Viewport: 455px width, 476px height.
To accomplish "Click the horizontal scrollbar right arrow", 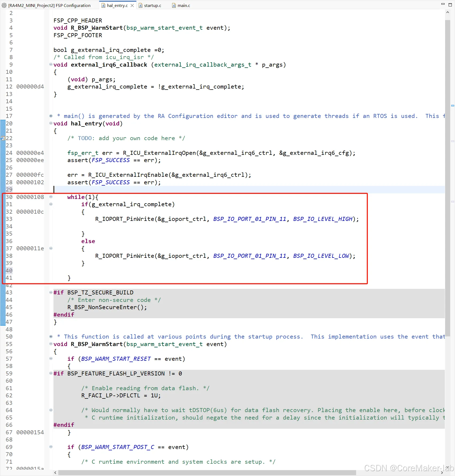I will point(442,473).
